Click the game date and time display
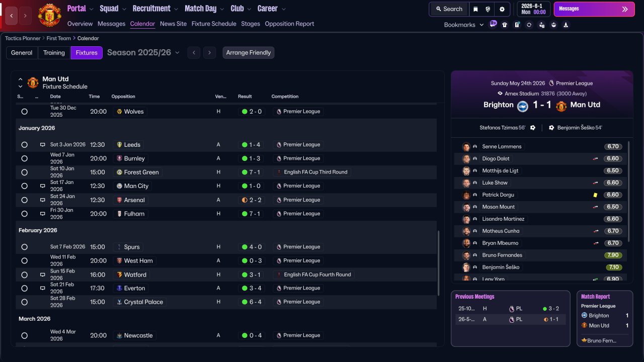This screenshot has height=362, width=644. (x=534, y=9)
